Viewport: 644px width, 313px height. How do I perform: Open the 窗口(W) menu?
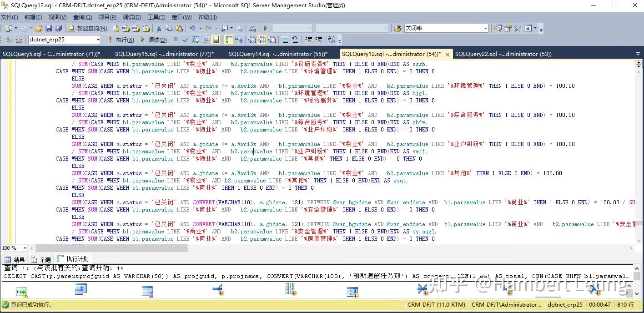(x=181, y=17)
